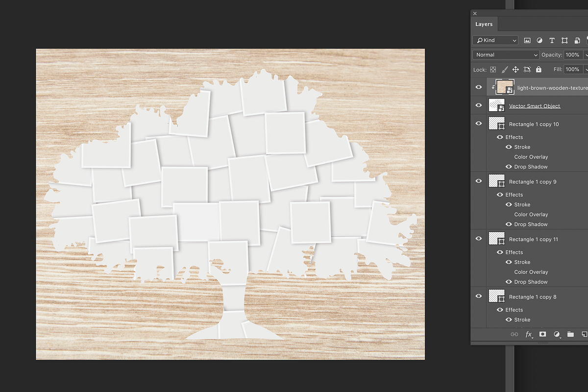The height and width of the screenshot is (392, 588).
Task: Lock position with move arrows icon
Action: pos(515,70)
